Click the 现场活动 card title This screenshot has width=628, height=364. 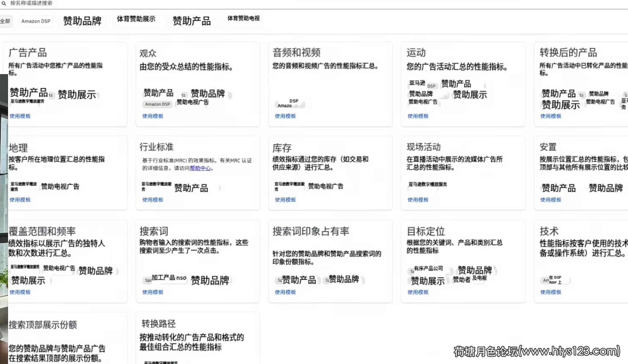click(423, 147)
